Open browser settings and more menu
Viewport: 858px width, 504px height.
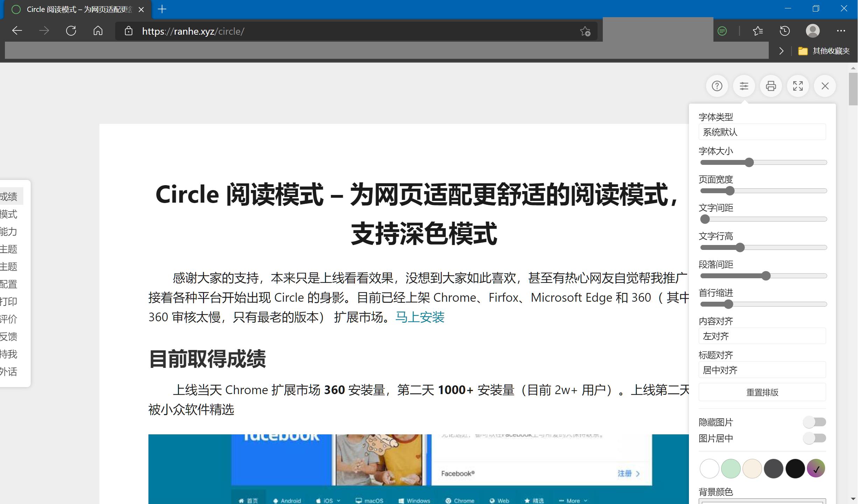[841, 31]
